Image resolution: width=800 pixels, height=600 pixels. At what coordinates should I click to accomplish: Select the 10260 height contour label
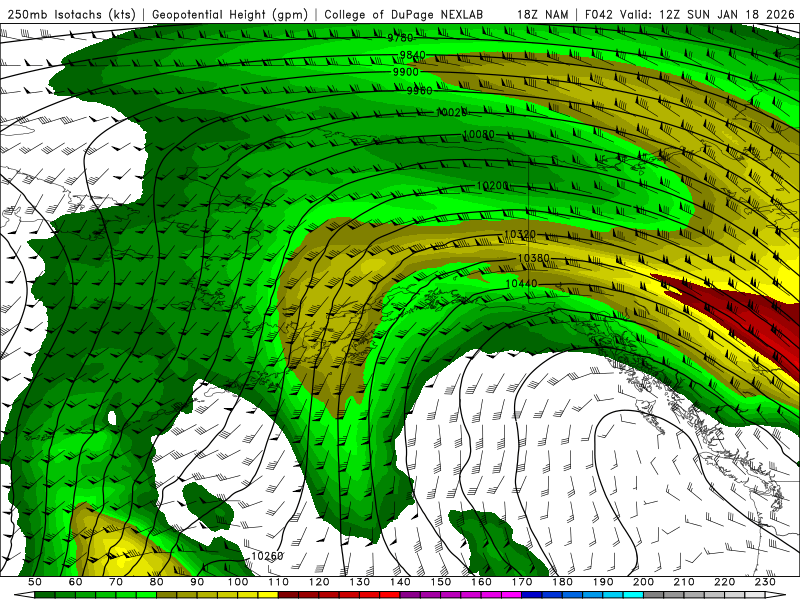click(267, 556)
